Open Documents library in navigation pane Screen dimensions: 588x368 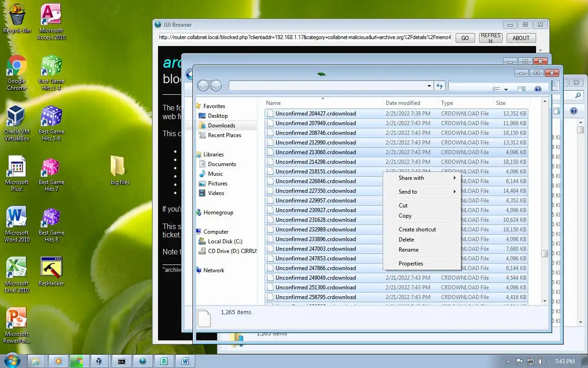tap(222, 164)
